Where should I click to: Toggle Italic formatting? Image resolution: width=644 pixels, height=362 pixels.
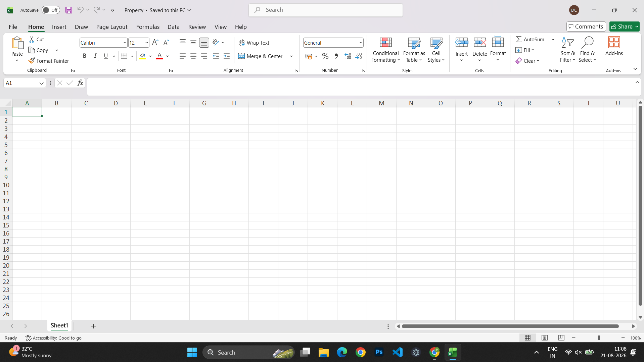click(x=95, y=56)
